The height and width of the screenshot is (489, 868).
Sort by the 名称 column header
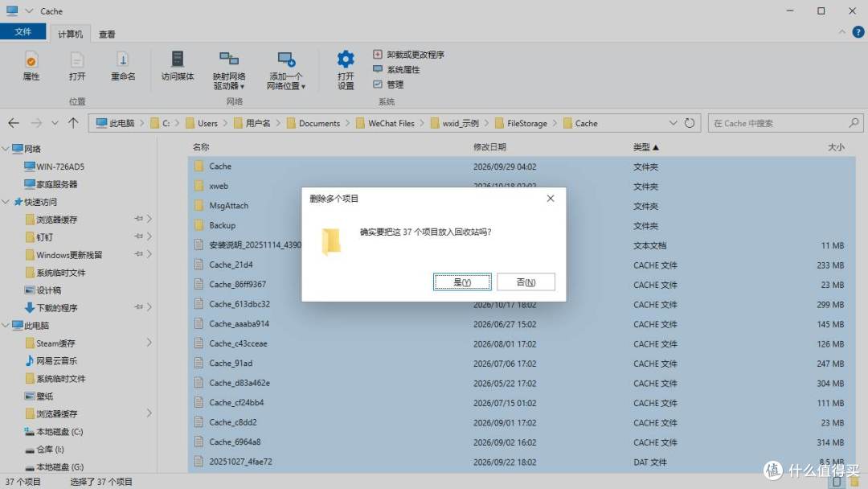click(x=201, y=146)
